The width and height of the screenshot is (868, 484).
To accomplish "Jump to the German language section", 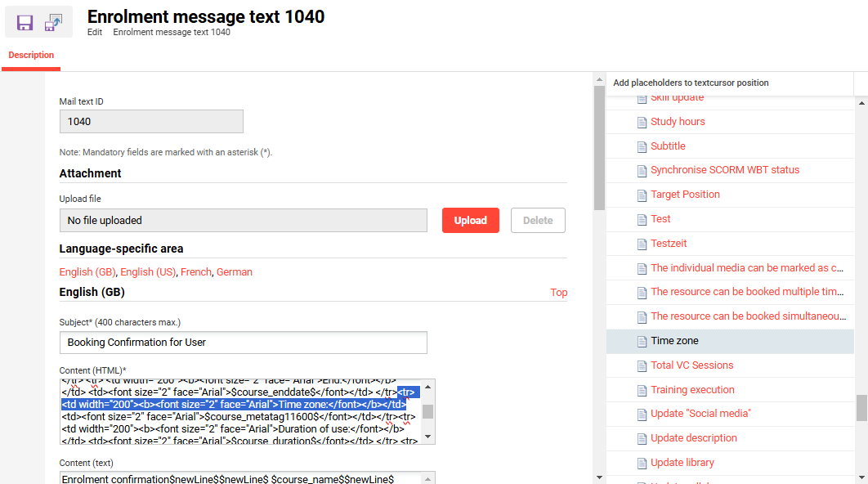I will click(235, 272).
